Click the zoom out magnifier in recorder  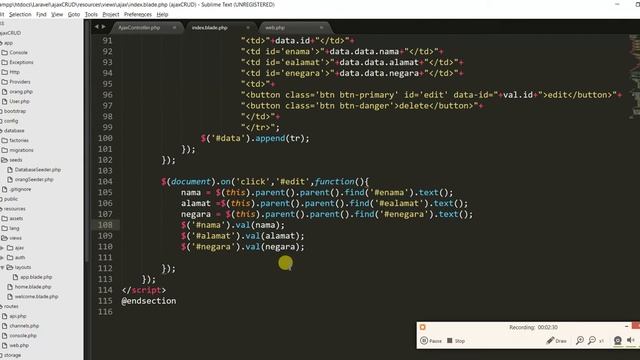point(591,340)
